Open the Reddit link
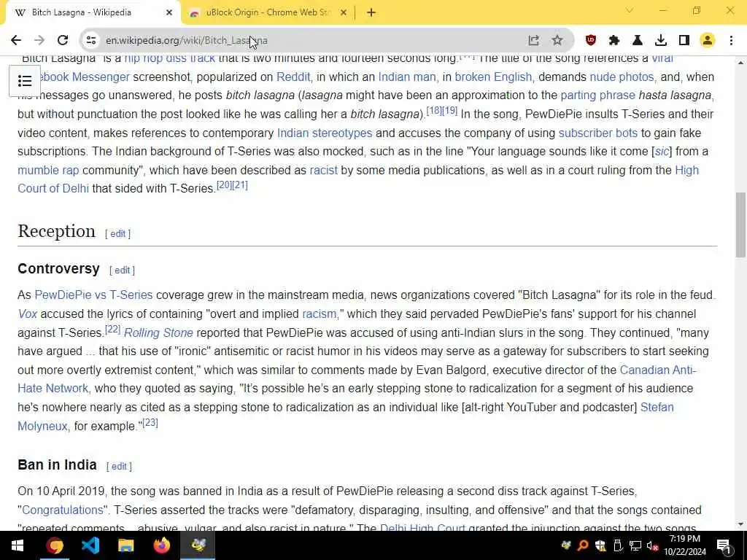 tap(293, 77)
